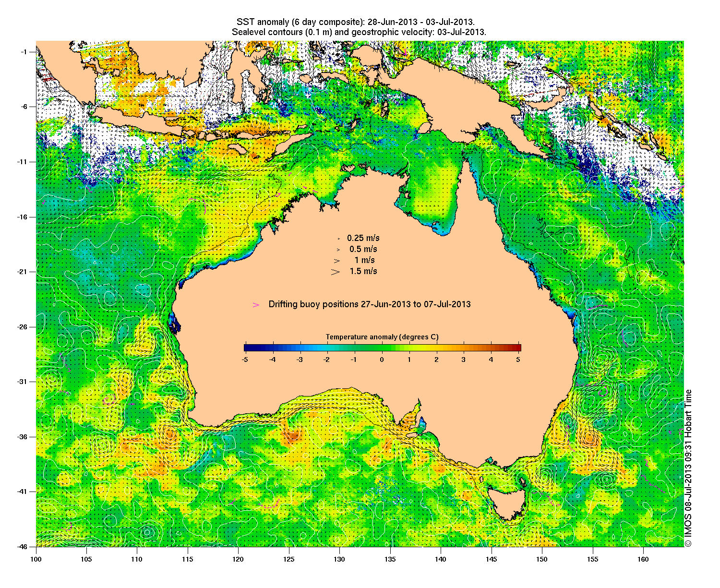Click the longitude axis label 115
The height and width of the screenshot is (588, 720).
[188, 559]
